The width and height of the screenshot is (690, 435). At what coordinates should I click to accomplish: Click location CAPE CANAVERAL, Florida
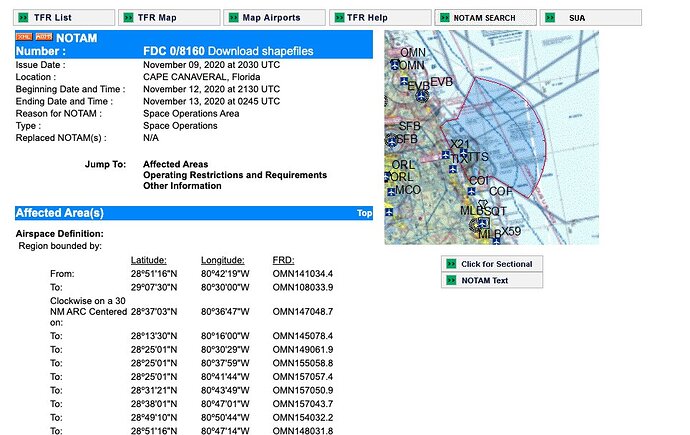tap(202, 77)
